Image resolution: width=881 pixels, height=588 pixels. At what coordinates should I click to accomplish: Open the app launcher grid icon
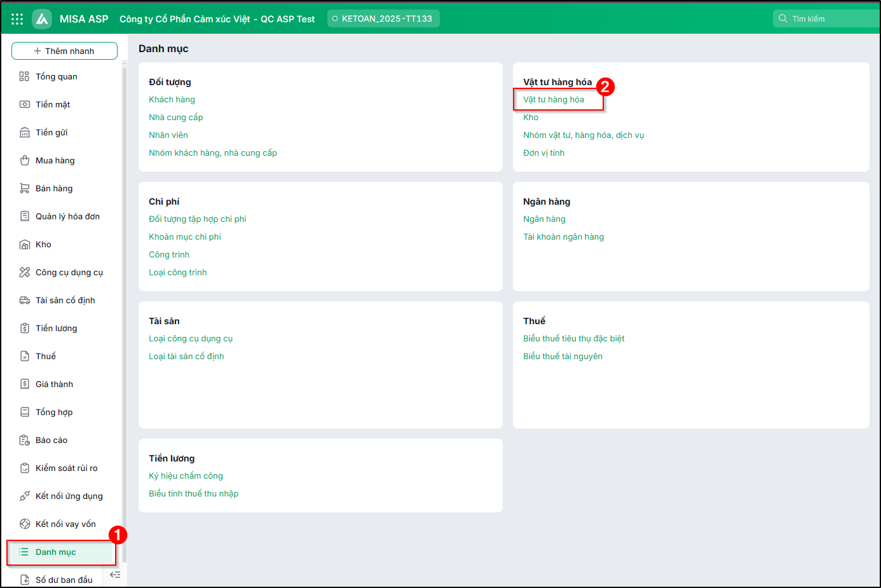point(17,19)
